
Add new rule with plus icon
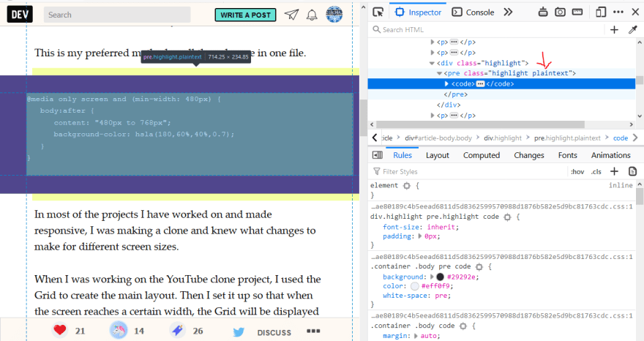coord(615,171)
